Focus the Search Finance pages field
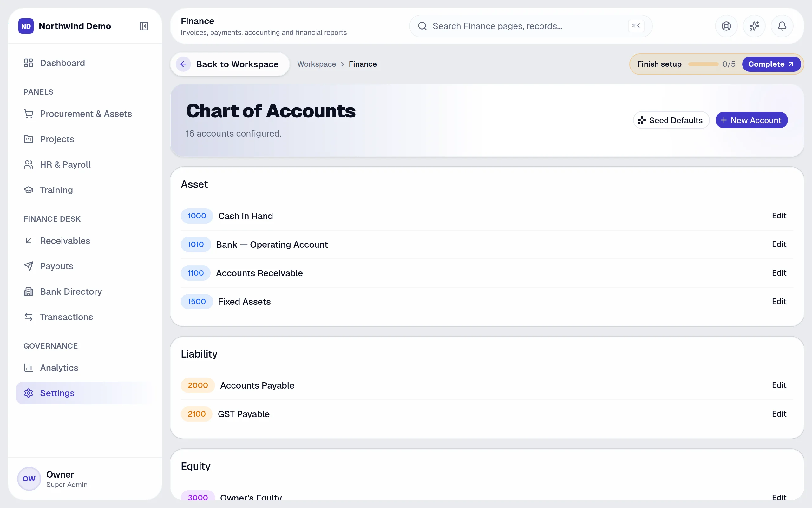The image size is (812, 508). click(x=530, y=26)
